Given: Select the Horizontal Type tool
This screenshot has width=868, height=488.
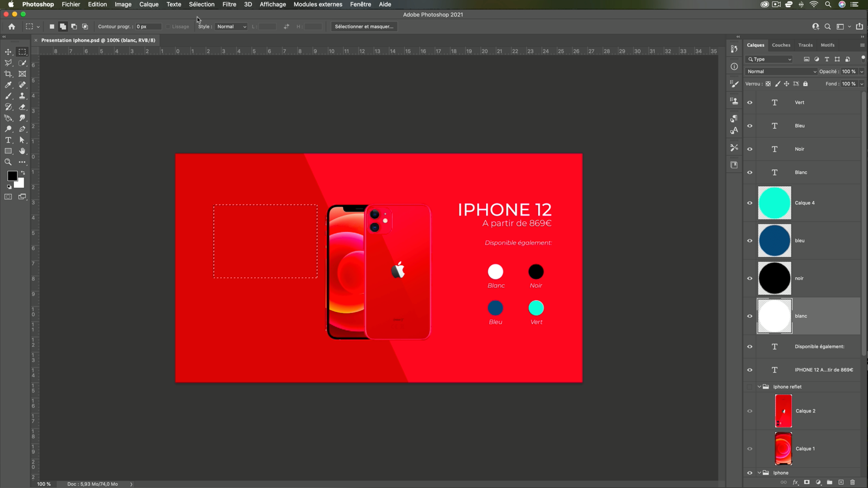Looking at the screenshot, I should pos(8,140).
